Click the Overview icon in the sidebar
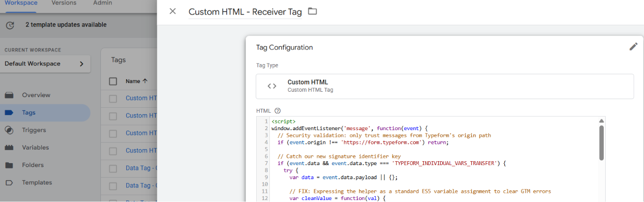 [x=9, y=95]
